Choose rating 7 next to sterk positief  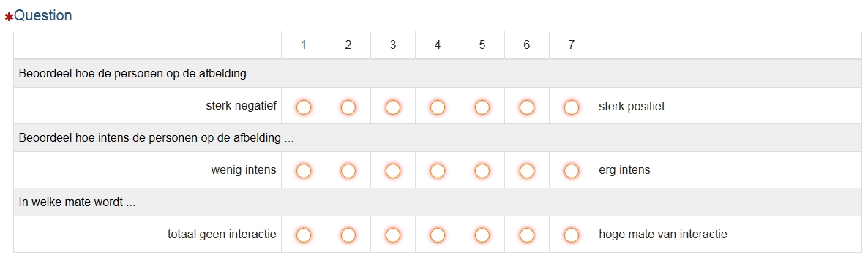click(572, 107)
